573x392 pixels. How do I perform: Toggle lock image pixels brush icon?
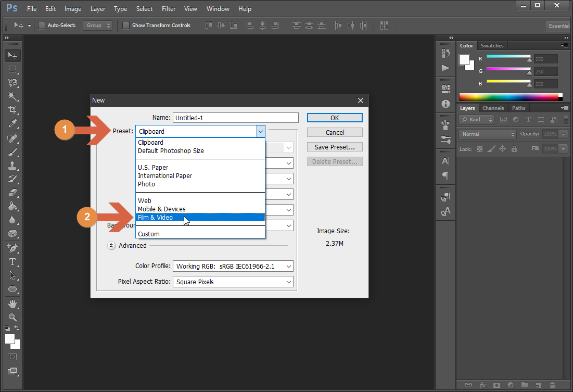[x=491, y=149]
